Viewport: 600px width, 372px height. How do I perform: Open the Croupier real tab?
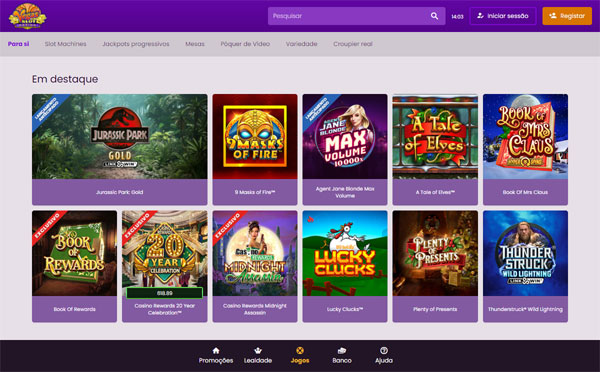[352, 44]
